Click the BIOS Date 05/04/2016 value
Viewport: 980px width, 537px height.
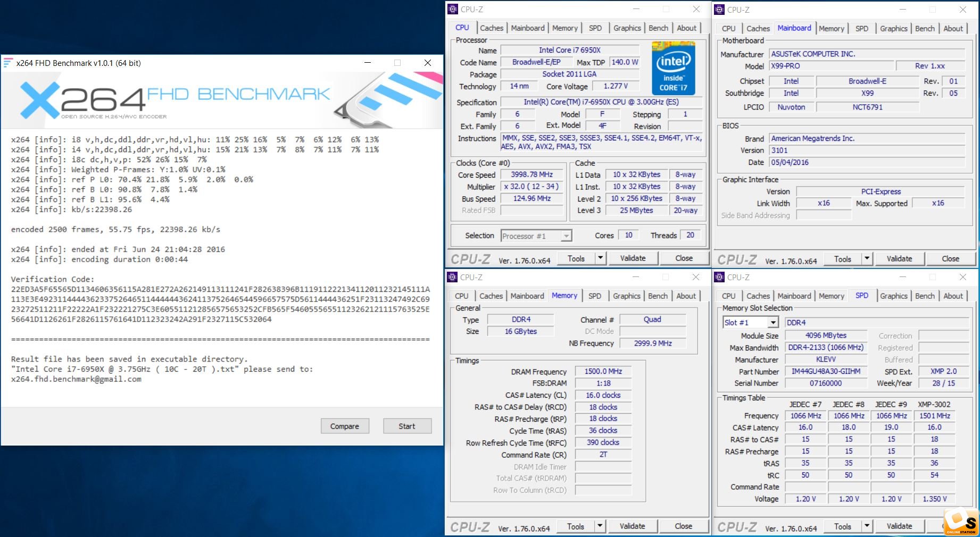(867, 163)
